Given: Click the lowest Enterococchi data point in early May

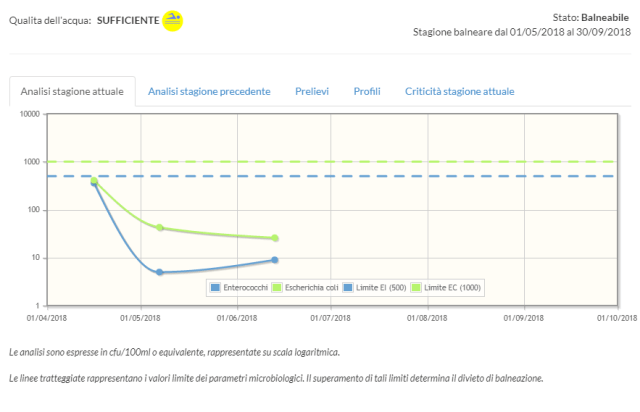Looking at the screenshot, I should click(x=159, y=272).
